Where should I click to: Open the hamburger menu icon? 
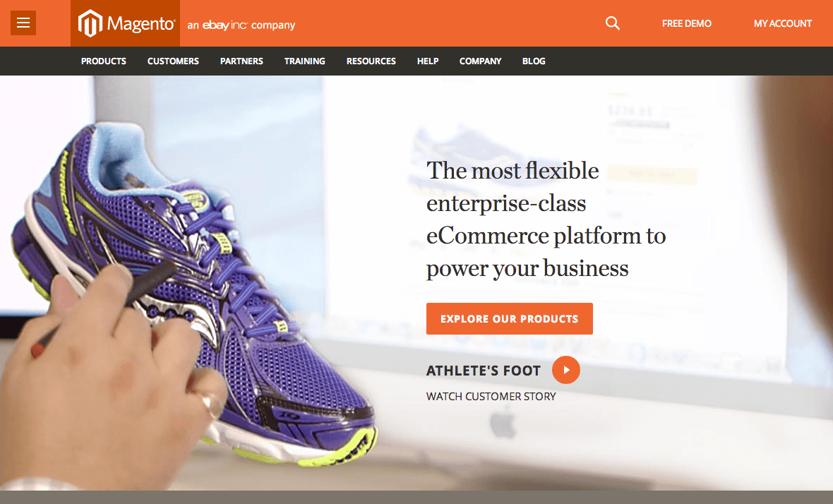(23, 23)
